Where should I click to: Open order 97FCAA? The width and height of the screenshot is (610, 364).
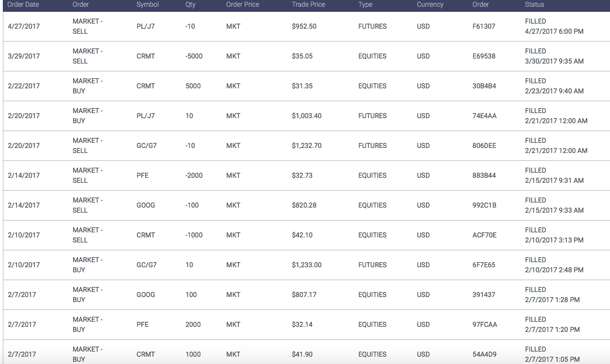(x=485, y=325)
